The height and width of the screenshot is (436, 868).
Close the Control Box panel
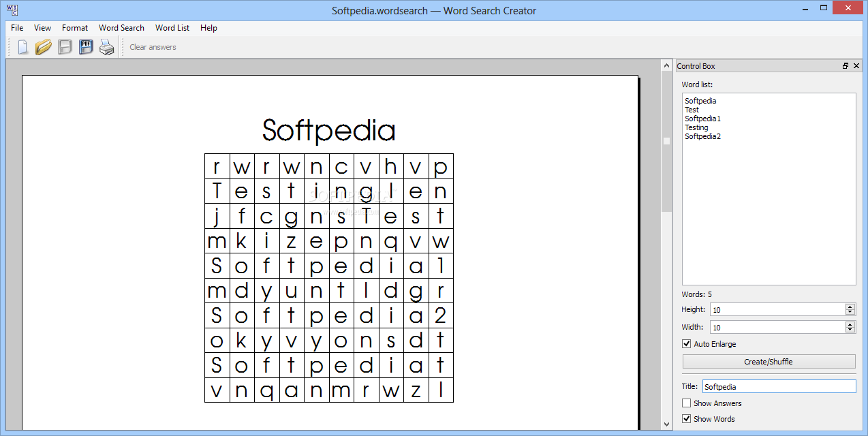pyautogui.click(x=856, y=66)
